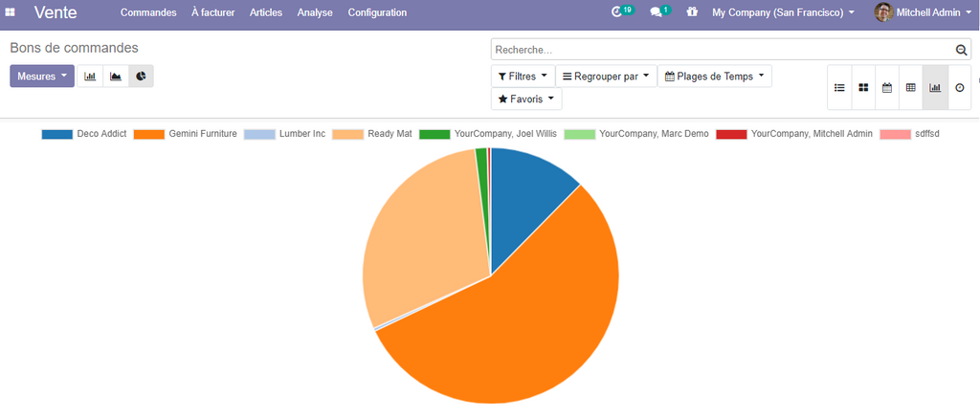Open the conversations message icon

coord(657,12)
